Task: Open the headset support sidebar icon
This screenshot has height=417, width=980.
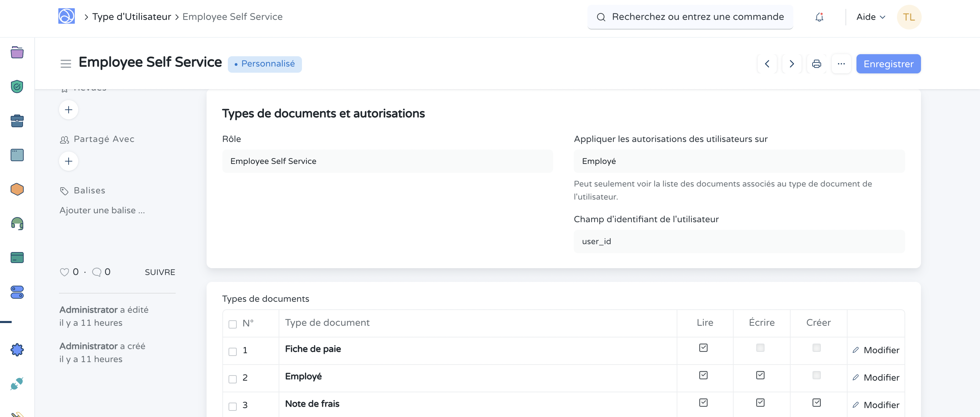Action: [x=17, y=224]
